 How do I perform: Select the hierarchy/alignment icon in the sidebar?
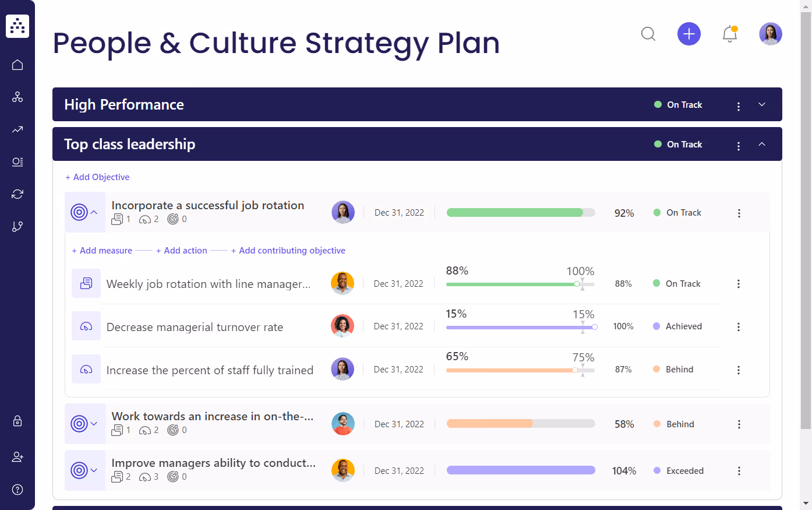coord(17,97)
